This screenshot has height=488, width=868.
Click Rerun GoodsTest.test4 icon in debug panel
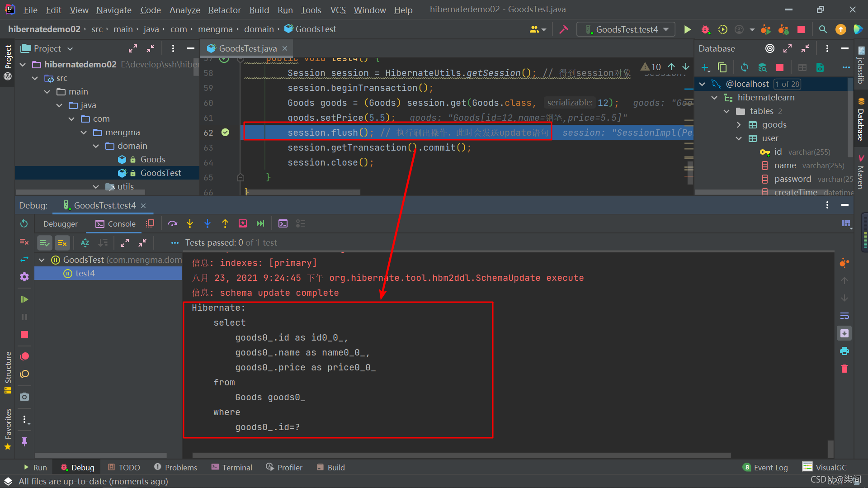[x=24, y=223]
